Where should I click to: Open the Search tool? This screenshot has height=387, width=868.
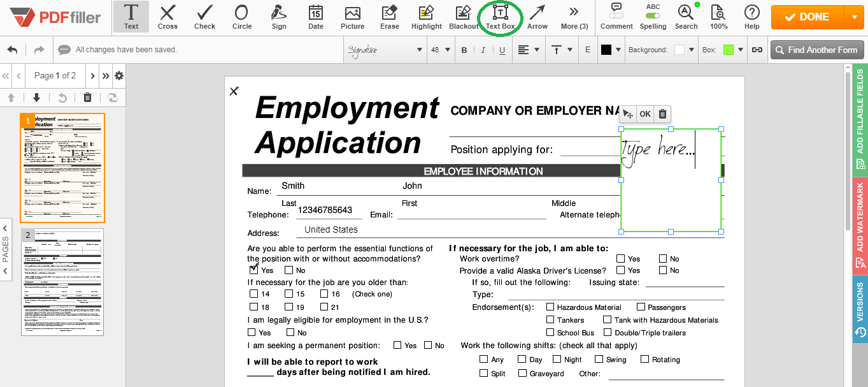coord(686,17)
